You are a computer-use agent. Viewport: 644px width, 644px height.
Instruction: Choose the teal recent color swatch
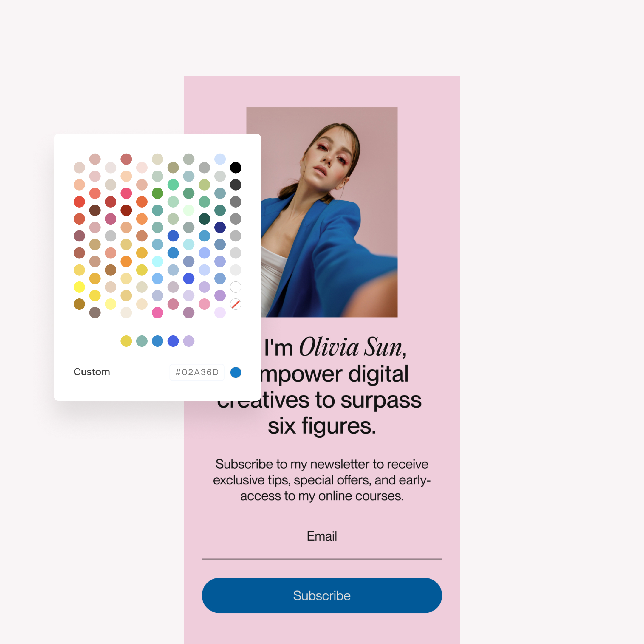pos(142,341)
